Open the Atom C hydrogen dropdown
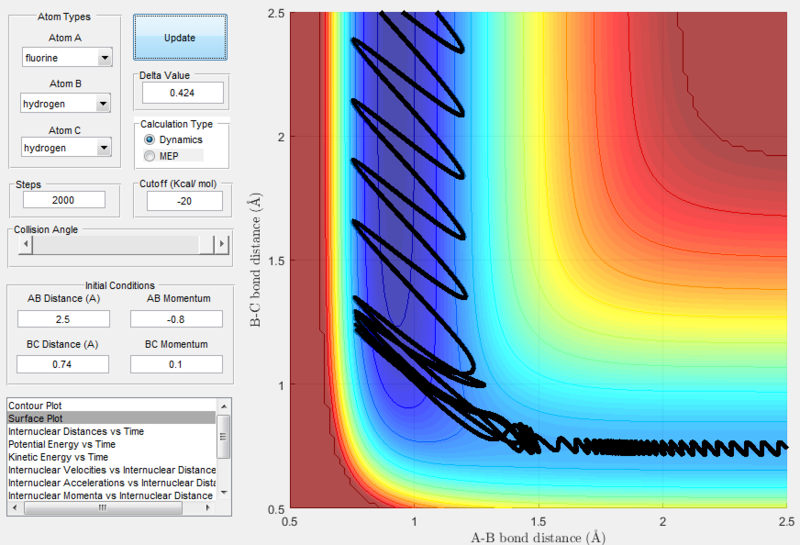Screen dimensions: 800x545 coord(104,148)
